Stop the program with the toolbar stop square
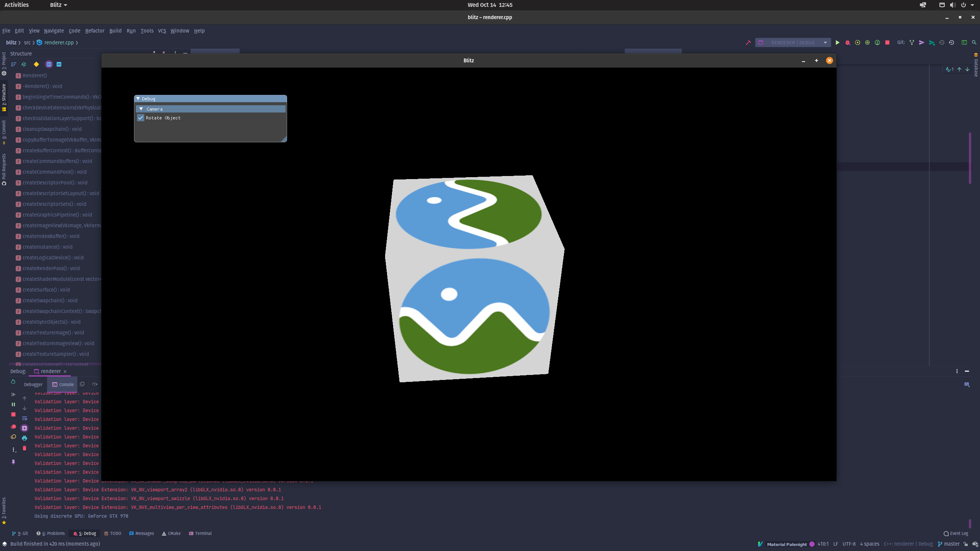Screen dimensions: 980x551 point(887,42)
